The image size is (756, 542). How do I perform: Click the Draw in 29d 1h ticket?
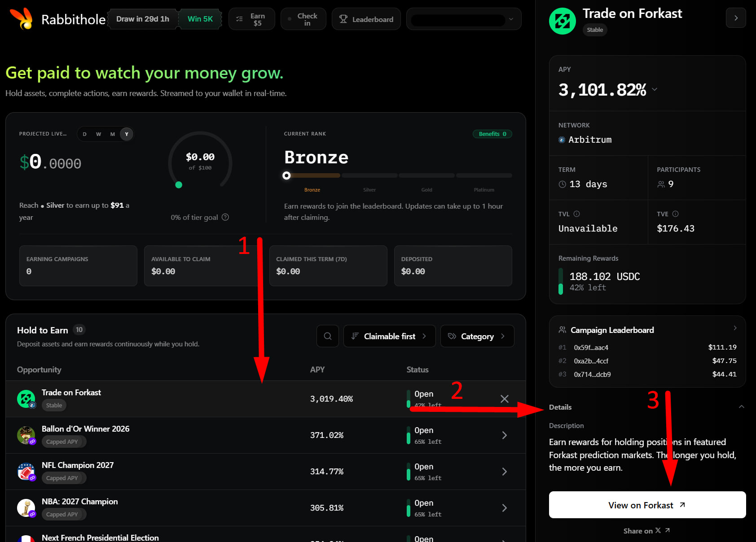143,19
